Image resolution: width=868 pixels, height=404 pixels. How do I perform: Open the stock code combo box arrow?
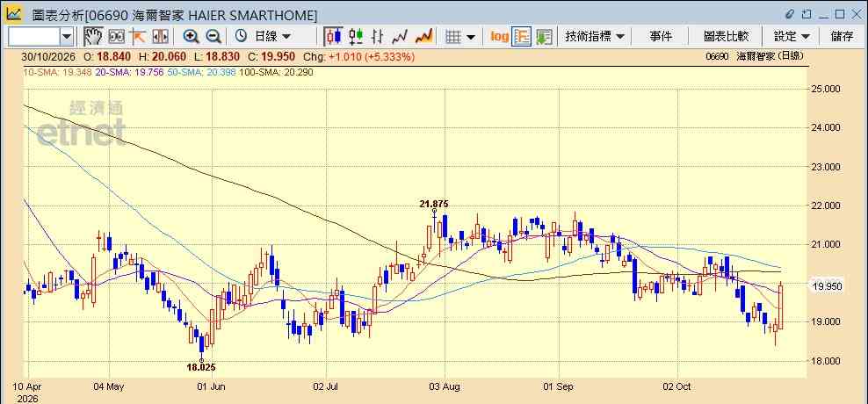[67, 37]
